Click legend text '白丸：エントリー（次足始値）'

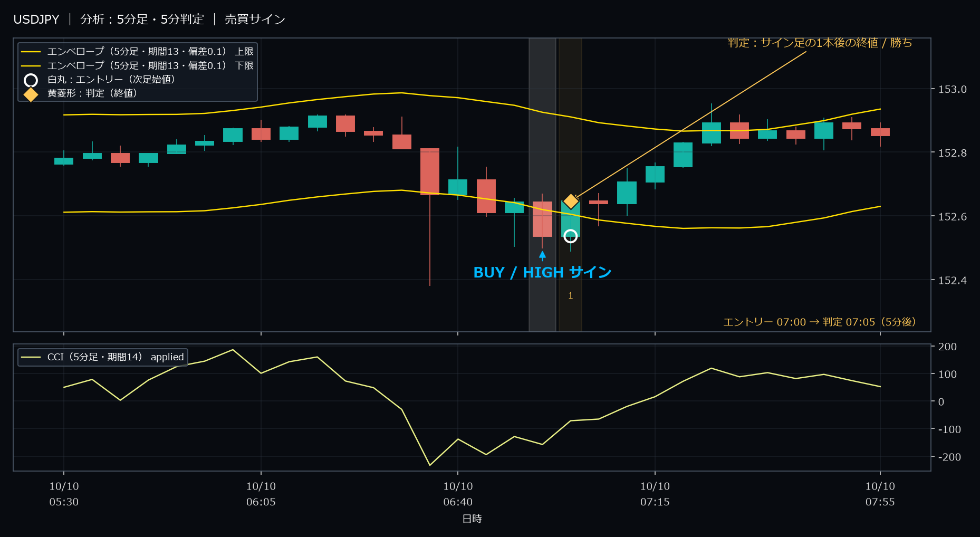[x=111, y=80]
